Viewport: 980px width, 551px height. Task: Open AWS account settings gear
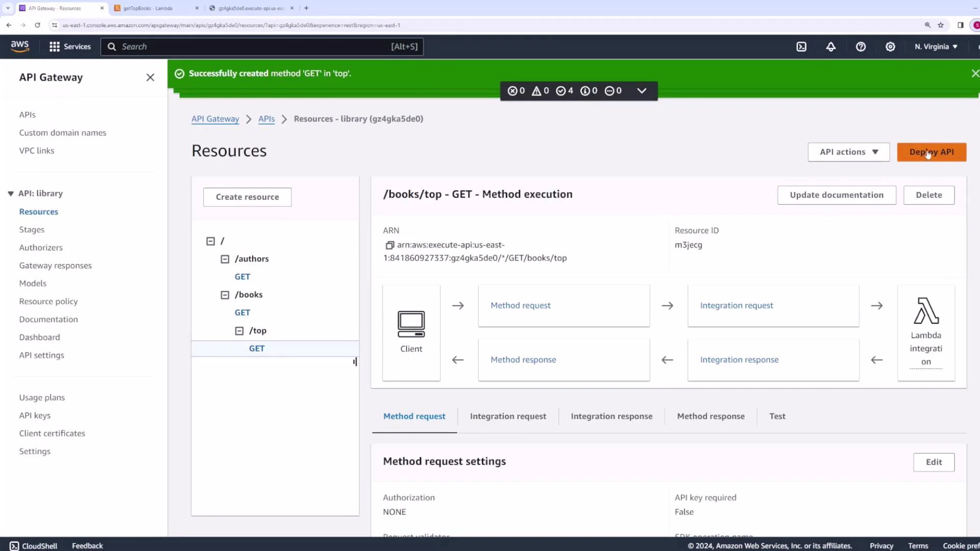coord(890,46)
